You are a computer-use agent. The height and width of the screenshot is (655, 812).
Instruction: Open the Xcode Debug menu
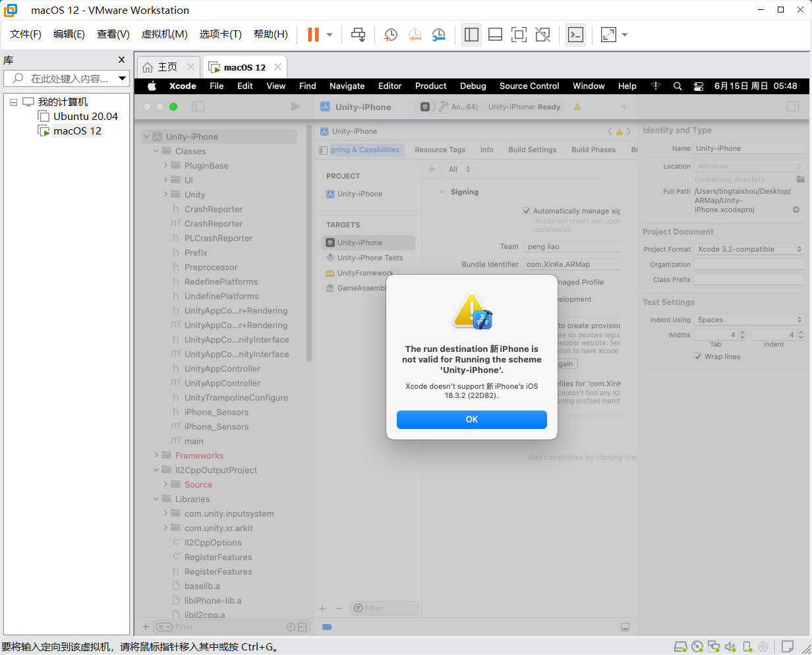tap(473, 86)
